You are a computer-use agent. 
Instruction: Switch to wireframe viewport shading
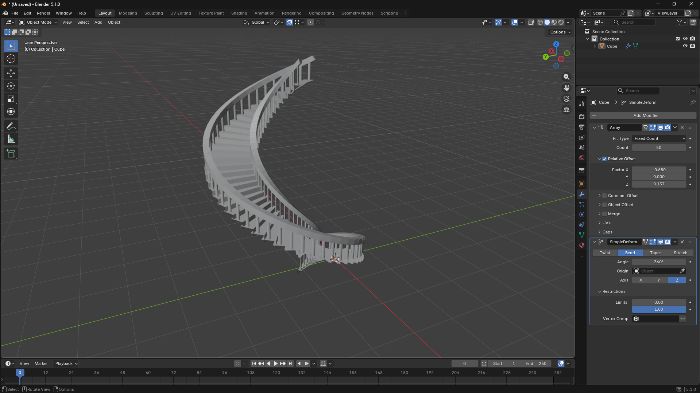(x=540, y=22)
